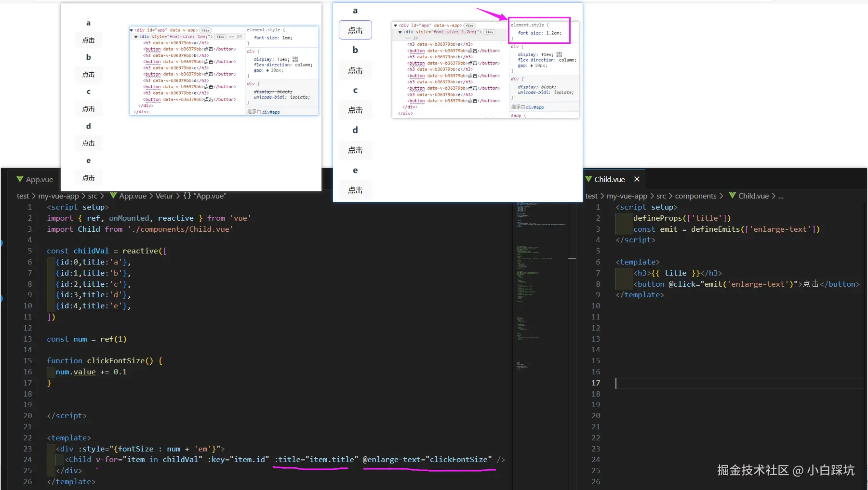Image resolution: width=868 pixels, height=490 pixels.
Task: Close the Child.vue editor tab
Action: click(x=637, y=179)
